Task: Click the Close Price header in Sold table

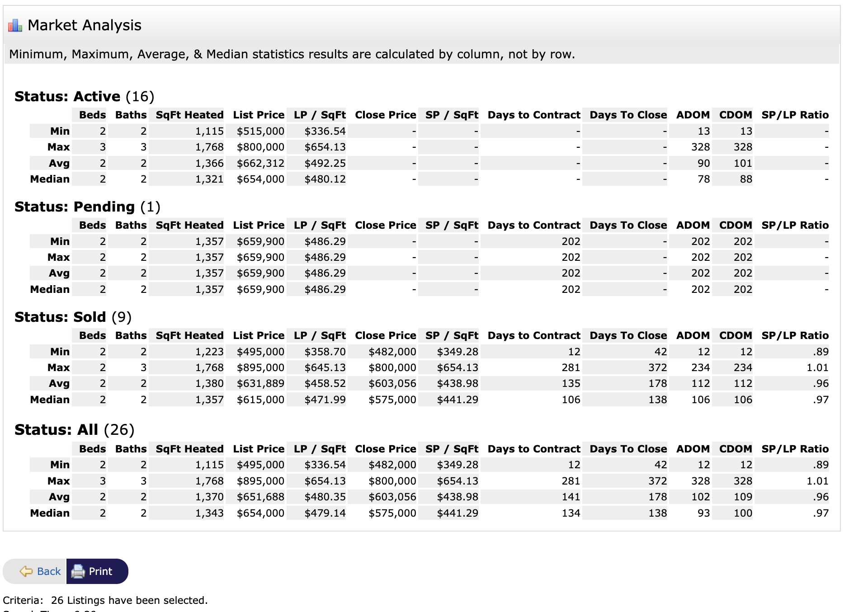Action: [x=385, y=335]
